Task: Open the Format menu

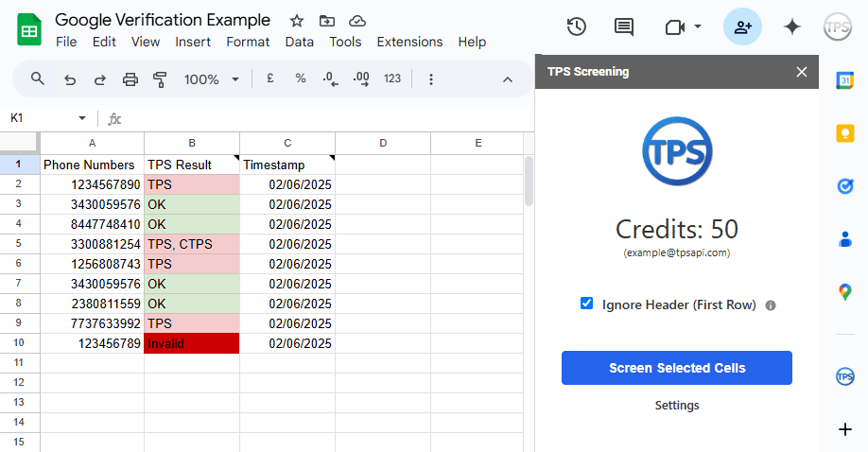Action: pyautogui.click(x=248, y=43)
